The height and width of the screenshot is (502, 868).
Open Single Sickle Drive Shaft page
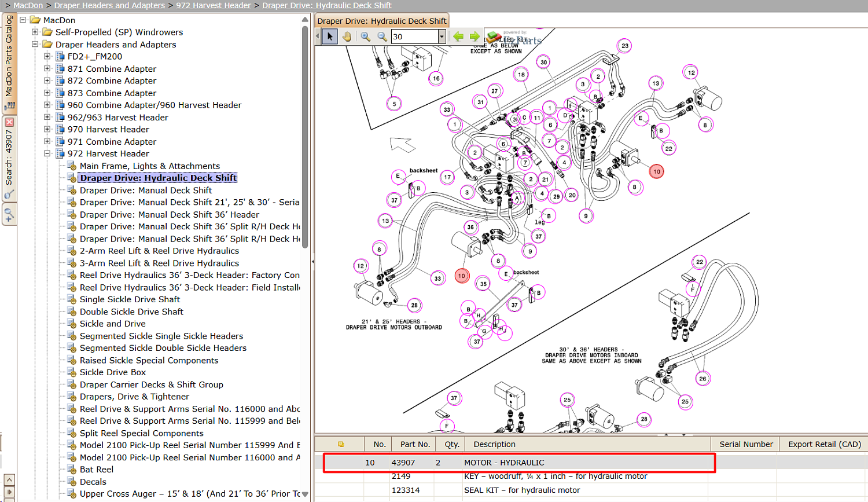[130, 299]
